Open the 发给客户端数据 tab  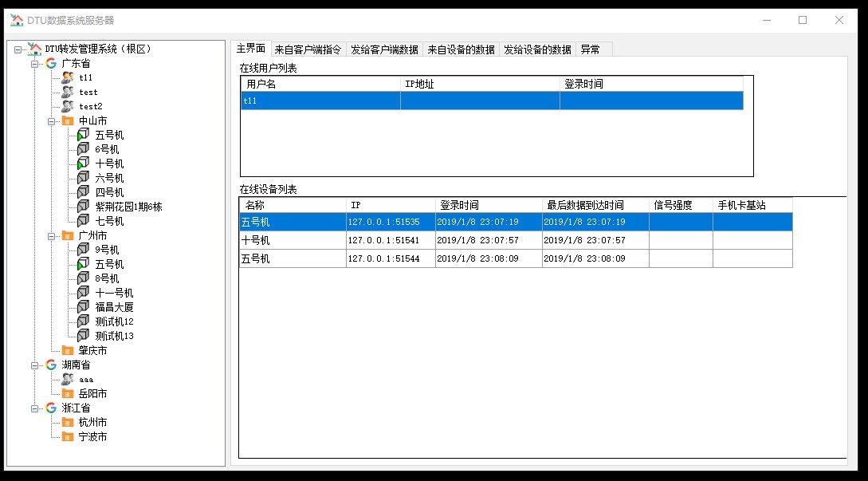(x=385, y=49)
